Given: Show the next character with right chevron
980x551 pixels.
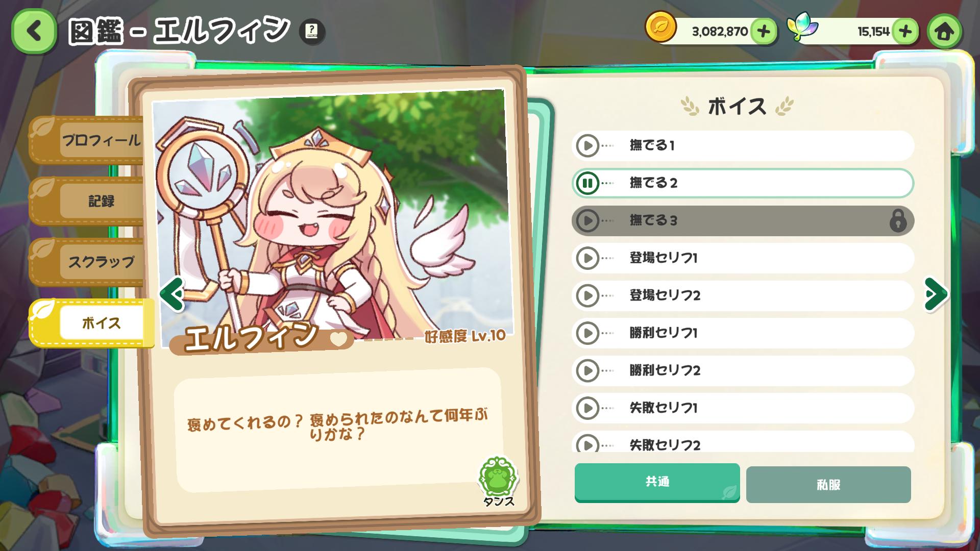Looking at the screenshot, I should tap(936, 294).
